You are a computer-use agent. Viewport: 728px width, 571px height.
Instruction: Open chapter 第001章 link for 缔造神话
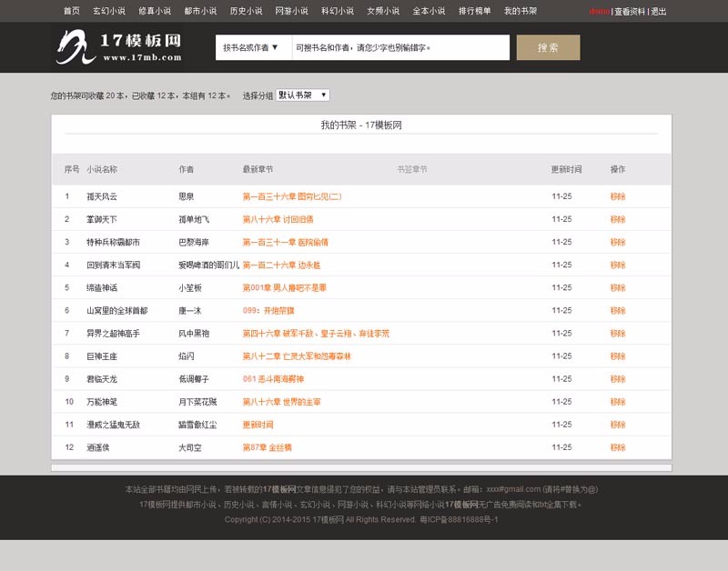[x=284, y=287]
